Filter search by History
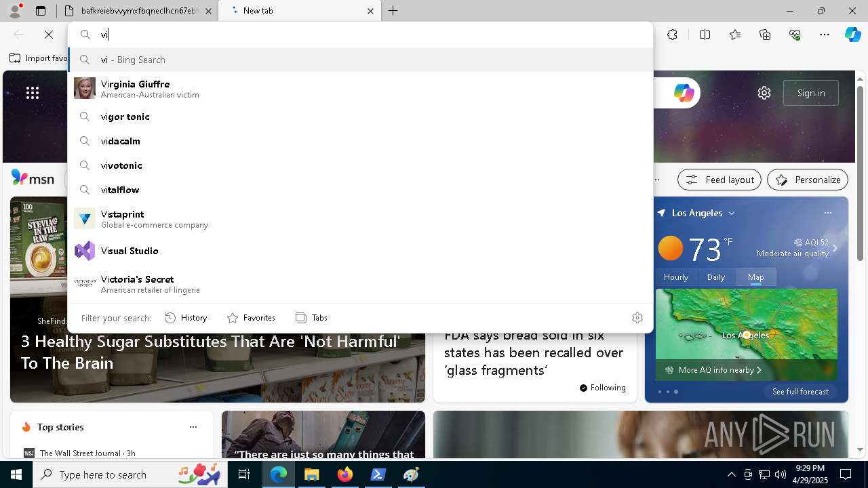868x488 pixels. (x=186, y=318)
